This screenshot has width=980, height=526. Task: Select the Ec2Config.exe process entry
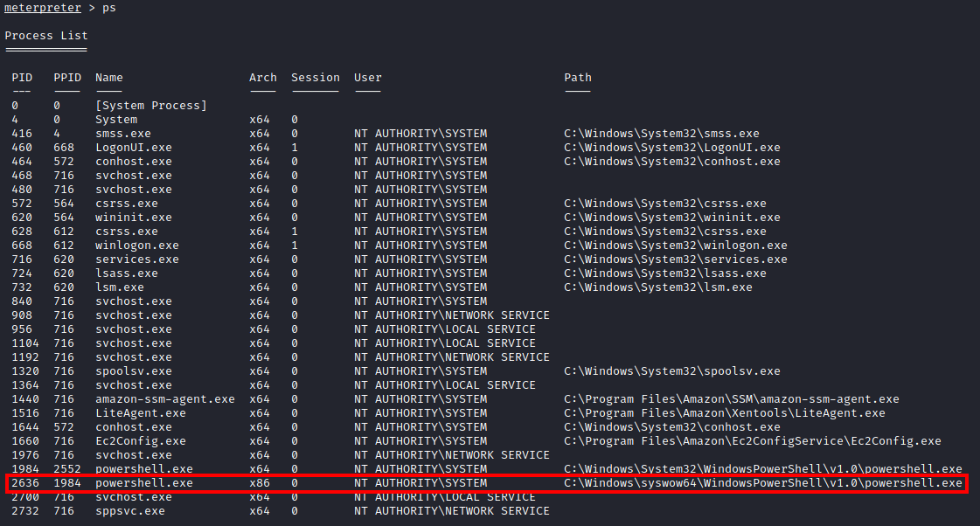(x=140, y=441)
